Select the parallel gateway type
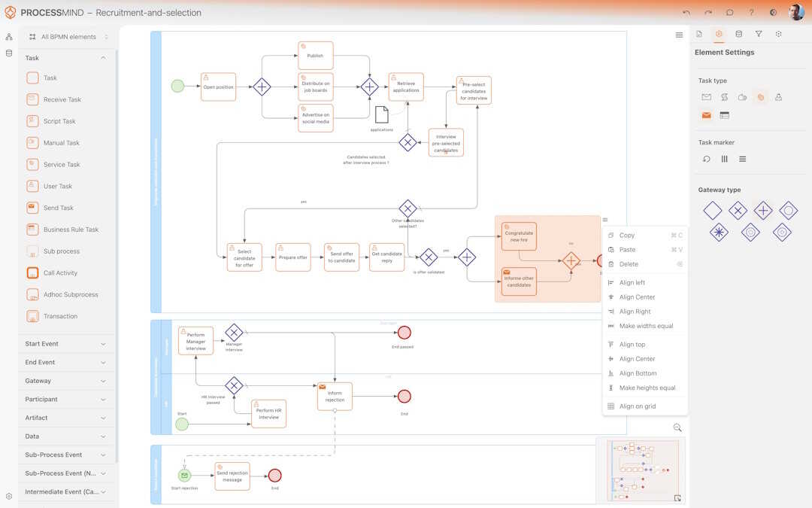Image resolution: width=812 pixels, height=508 pixels. coord(762,211)
